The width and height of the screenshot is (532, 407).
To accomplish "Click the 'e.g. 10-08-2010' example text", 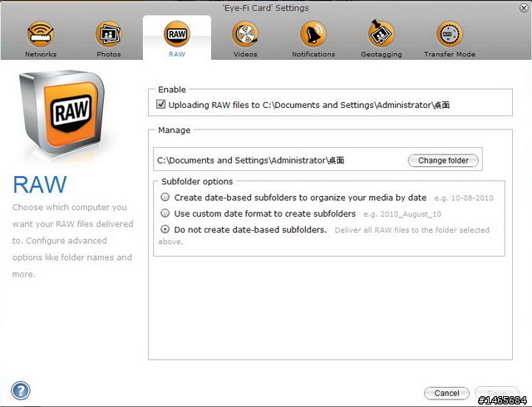I will (464, 198).
